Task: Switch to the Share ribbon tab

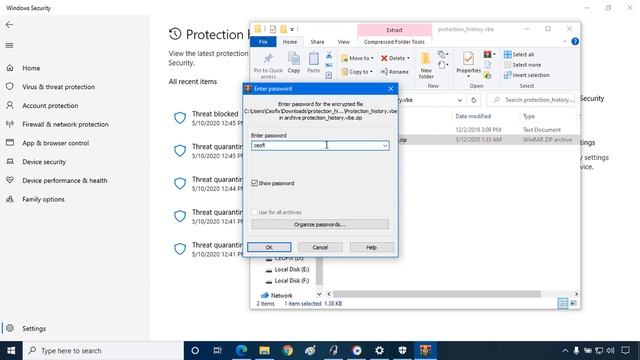Action: tap(317, 42)
